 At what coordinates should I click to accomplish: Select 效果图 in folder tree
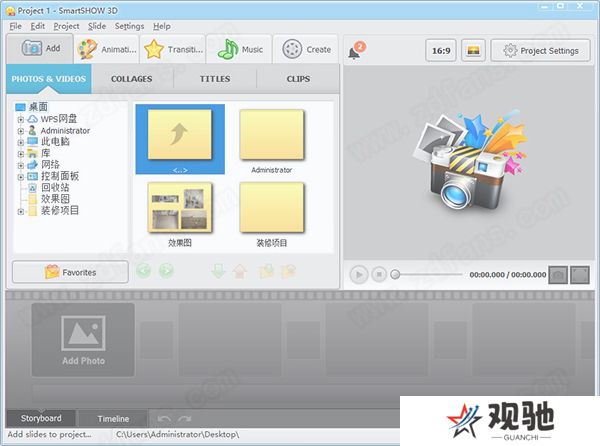55,199
